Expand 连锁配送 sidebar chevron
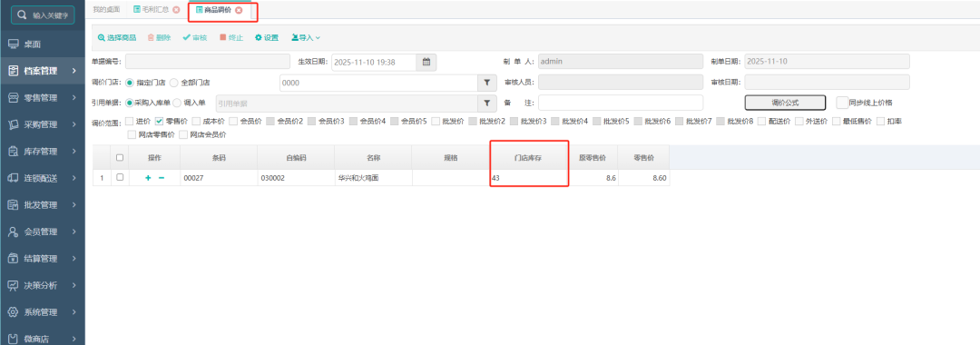Viewport: 980px width, 345px height. click(74, 178)
